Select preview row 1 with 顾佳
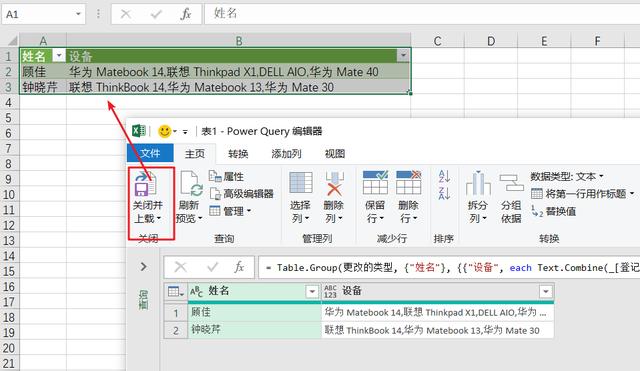This screenshot has height=371, width=640. (176, 313)
